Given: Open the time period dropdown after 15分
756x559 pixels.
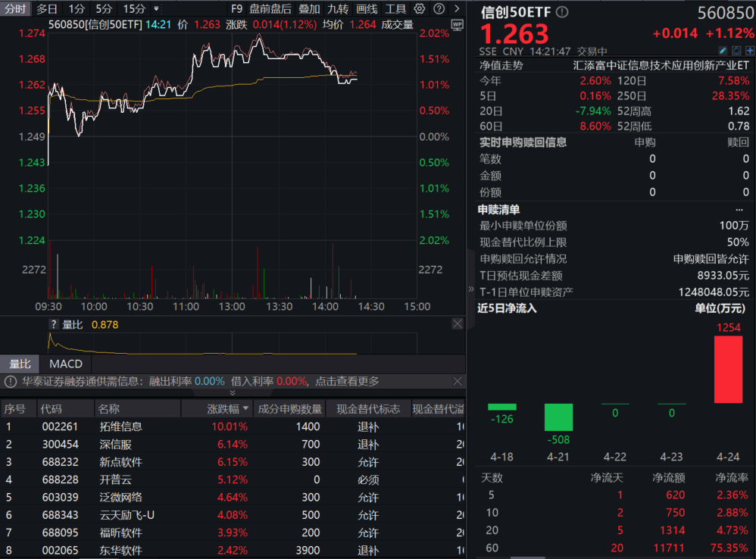Looking at the screenshot, I should 156,9.
